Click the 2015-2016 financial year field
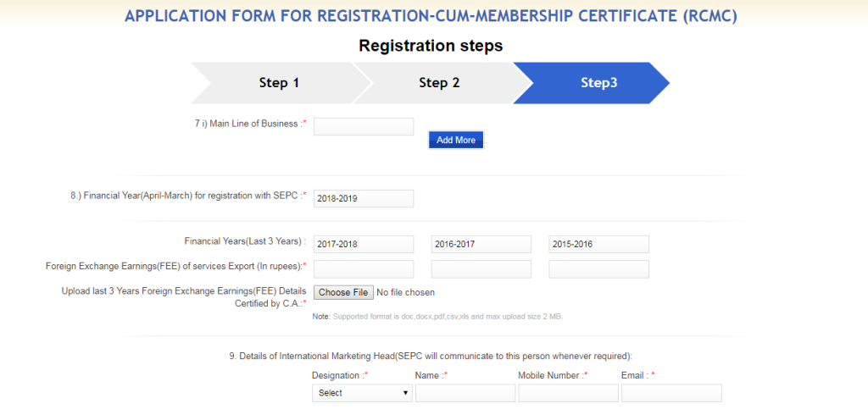Viewport: 868px width, 409px height. click(x=599, y=244)
